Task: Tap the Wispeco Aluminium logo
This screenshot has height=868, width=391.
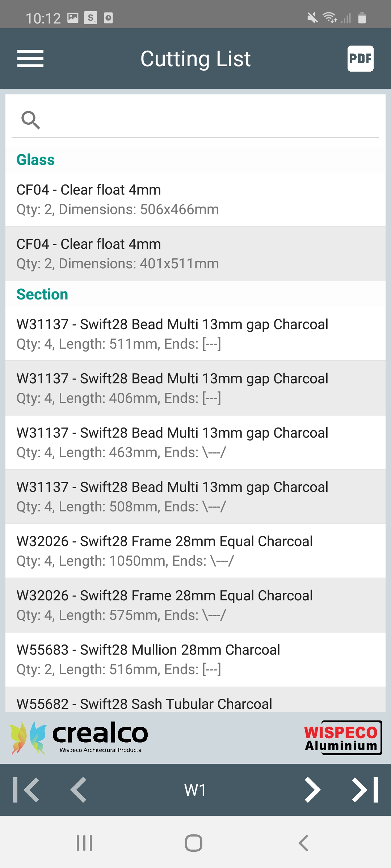Action: tap(342, 738)
